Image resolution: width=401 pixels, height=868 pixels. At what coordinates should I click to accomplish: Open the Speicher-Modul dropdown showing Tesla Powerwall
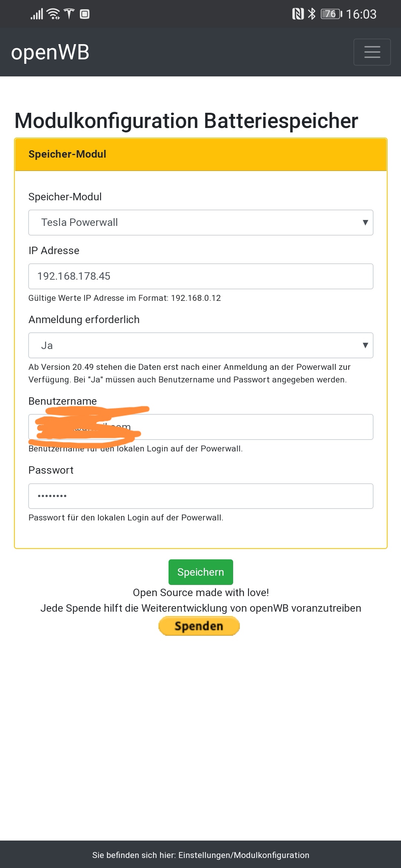pos(200,223)
